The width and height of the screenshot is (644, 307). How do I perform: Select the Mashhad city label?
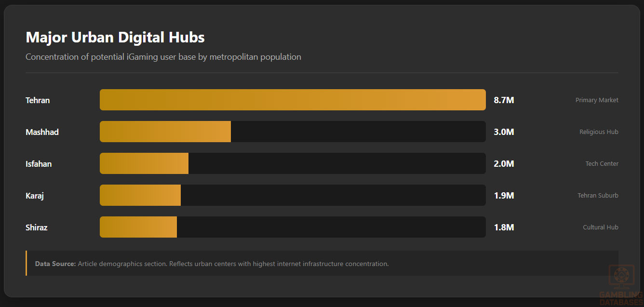[x=42, y=132]
